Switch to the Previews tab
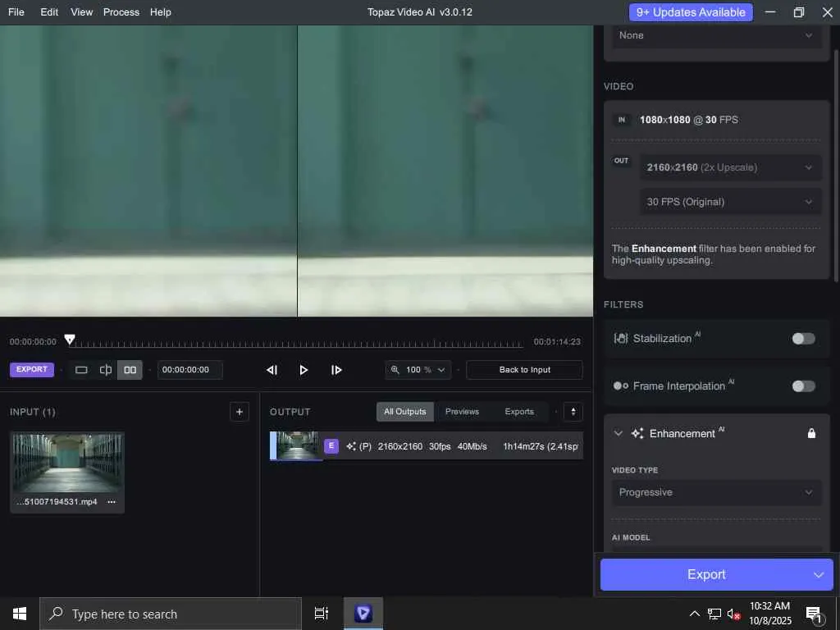Image resolution: width=840 pixels, height=630 pixels. (x=462, y=412)
